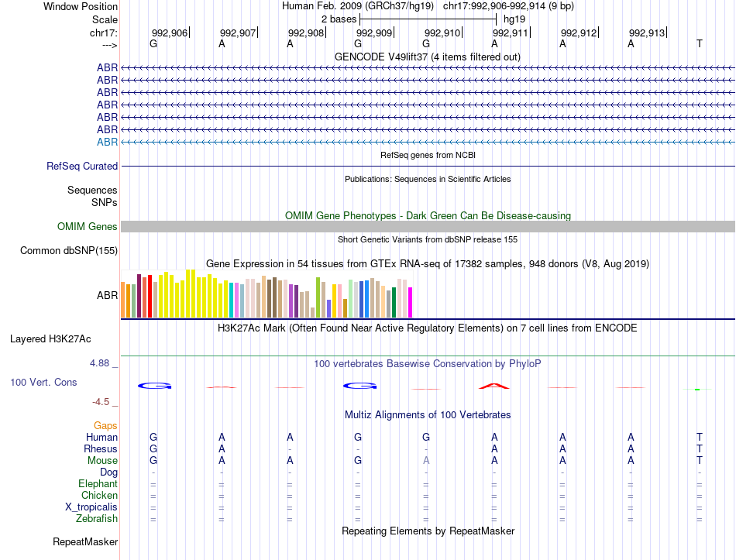736x560 pixels.
Task: Select the X_tropicalis alignment row label
Action: (x=91, y=507)
